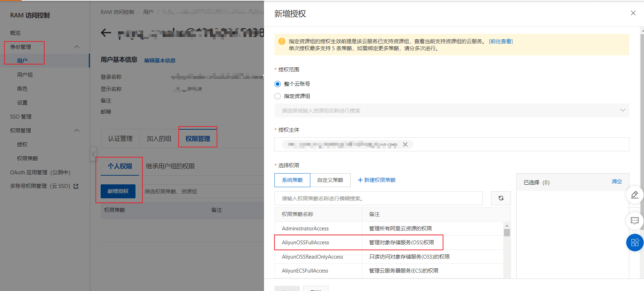
Task: Click the policy list scrollbar thumb
Action: tap(507, 232)
